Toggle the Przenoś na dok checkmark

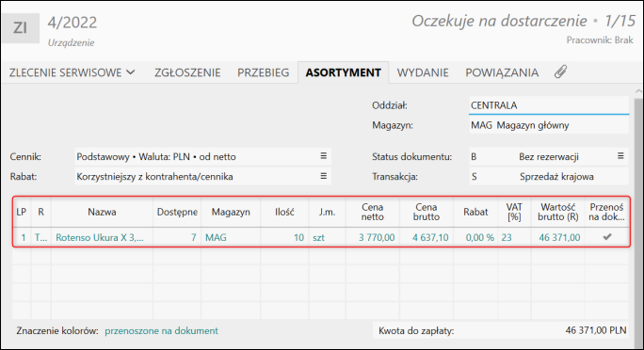(x=607, y=237)
